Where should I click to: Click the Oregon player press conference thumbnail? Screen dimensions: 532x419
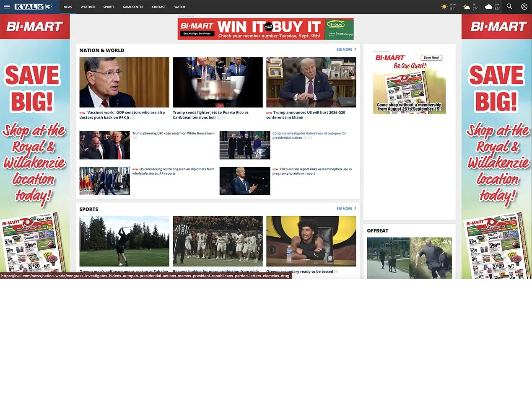pyautogui.click(x=311, y=241)
